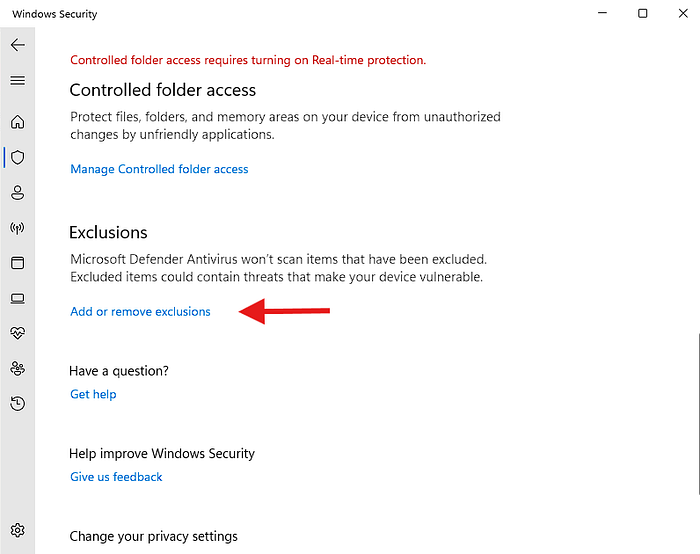
Task: Open Device performance & health heart icon
Action: coord(17,333)
